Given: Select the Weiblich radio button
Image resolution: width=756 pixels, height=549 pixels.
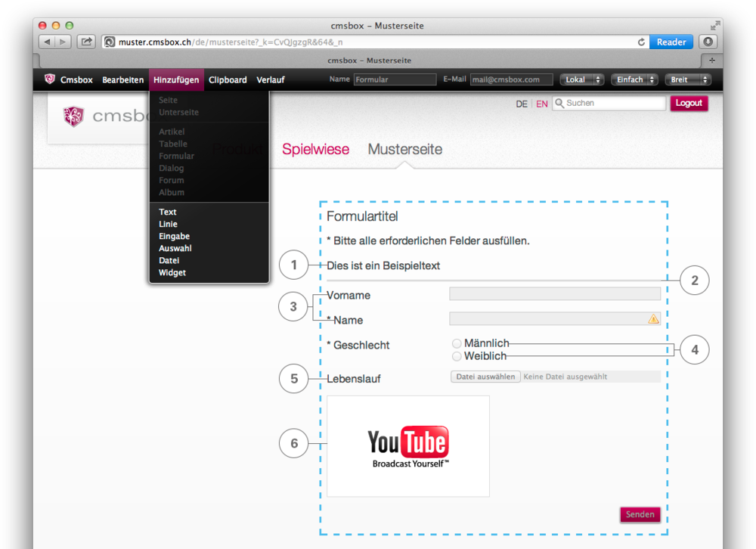Looking at the screenshot, I should (457, 356).
